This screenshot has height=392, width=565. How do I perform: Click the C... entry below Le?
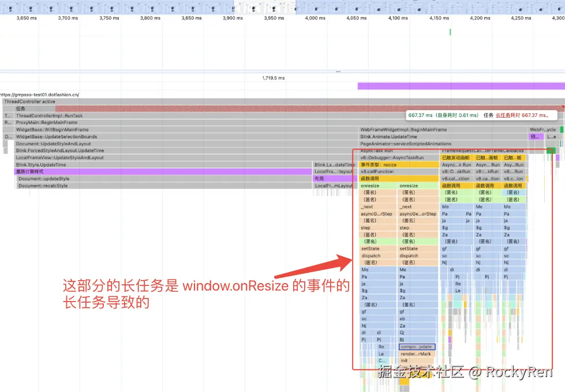pos(383,360)
